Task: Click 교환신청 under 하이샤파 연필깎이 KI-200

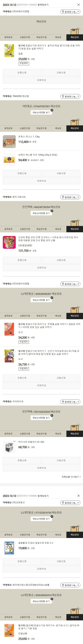Action: click(x=61, y=460)
